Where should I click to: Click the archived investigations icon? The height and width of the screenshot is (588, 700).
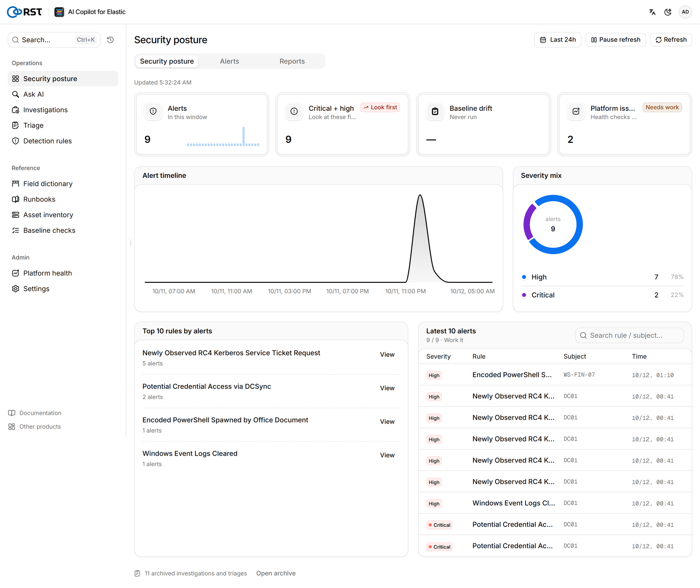tap(137, 573)
